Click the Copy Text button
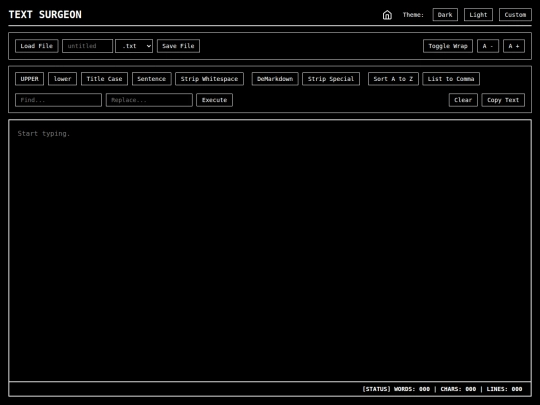Viewport: 540px width, 405px height. click(x=503, y=100)
